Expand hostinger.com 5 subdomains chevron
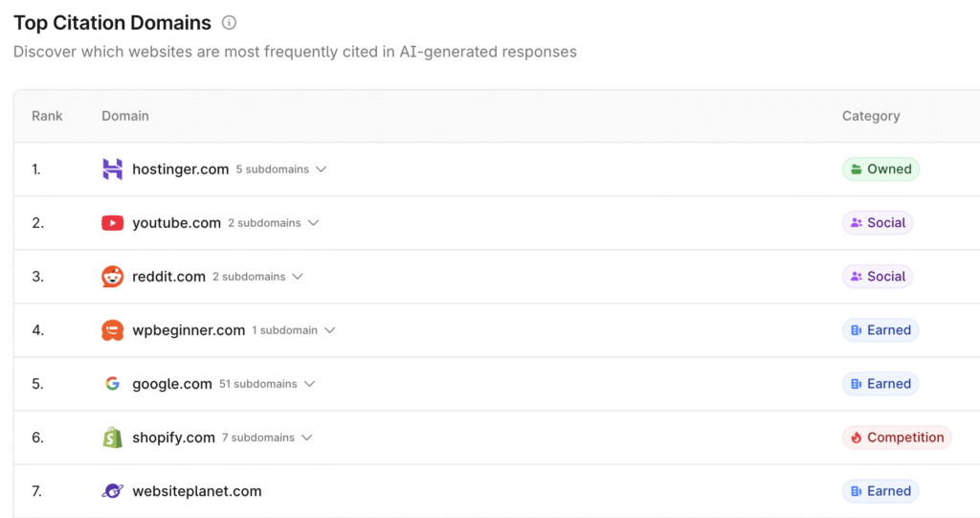The width and height of the screenshot is (980, 518). pyautogui.click(x=321, y=169)
